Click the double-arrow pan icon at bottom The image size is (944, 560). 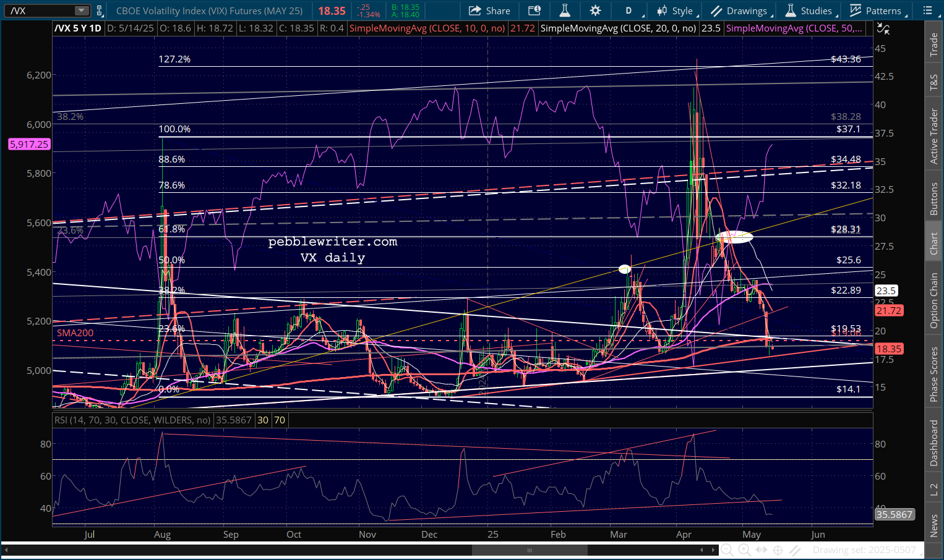[762, 550]
